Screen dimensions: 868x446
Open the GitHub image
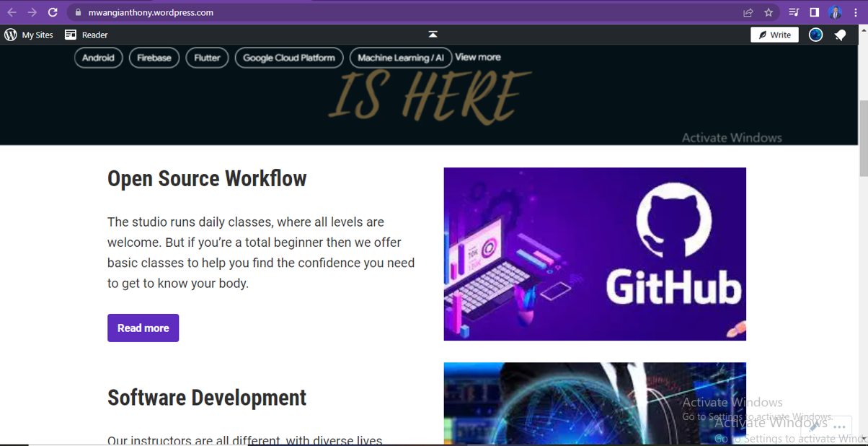point(595,254)
